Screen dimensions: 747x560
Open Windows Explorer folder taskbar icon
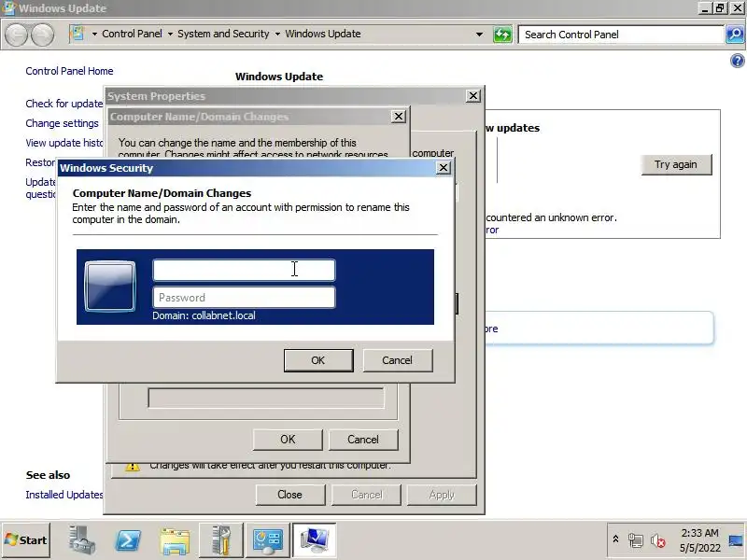175,540
